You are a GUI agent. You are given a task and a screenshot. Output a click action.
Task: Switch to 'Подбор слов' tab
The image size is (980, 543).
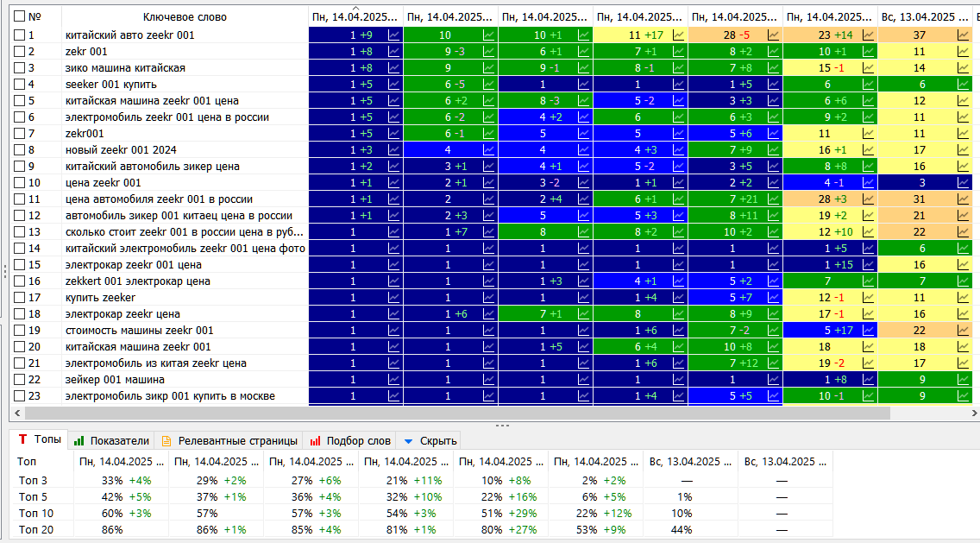tap(351, 441)
